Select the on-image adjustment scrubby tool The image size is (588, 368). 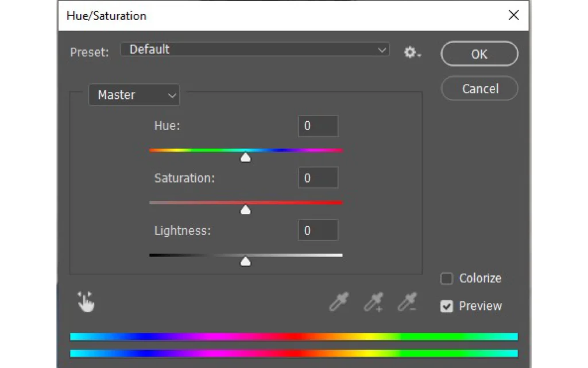click(86, 301)
